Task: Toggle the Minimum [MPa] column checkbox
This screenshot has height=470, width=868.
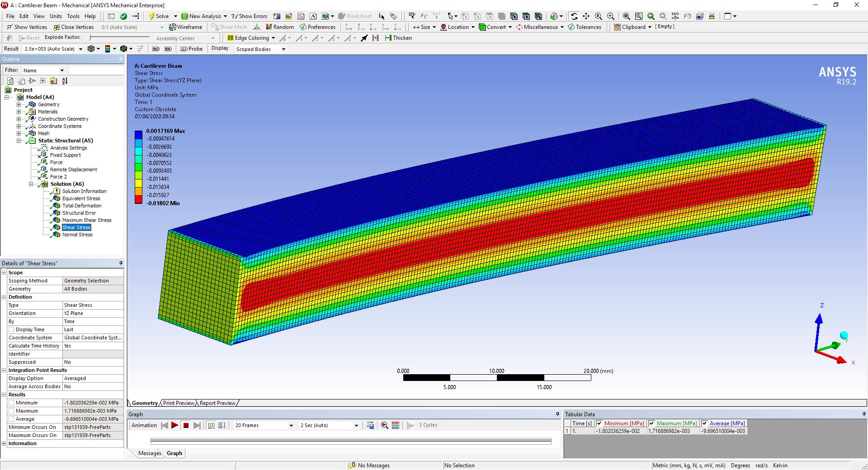Action: tap(599, 423)
